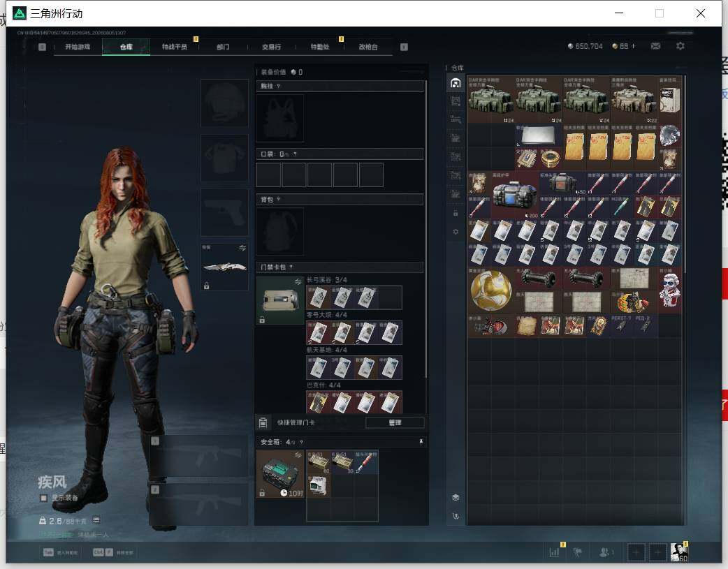Screen dimensions: 728x569
Task: Select the crystal gem item
Action: pyautogui.click(x=669, y=135)
